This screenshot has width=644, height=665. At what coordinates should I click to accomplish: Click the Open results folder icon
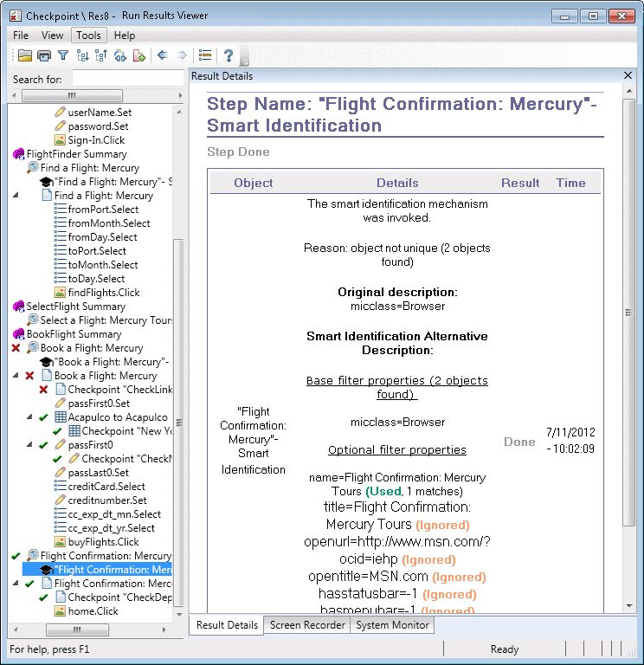25,55
